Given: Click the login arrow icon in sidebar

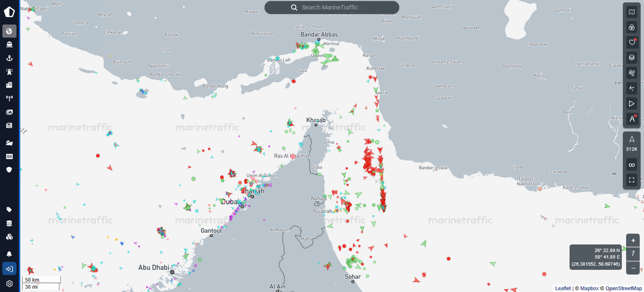Looking at the screenshot, I should 9,268.
